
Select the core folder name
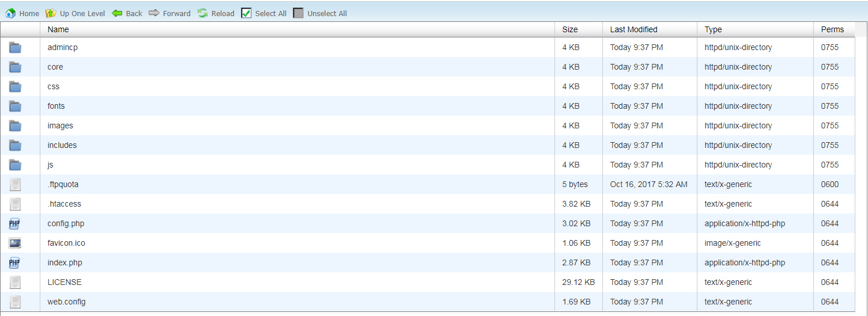pyautogui.click(x=55, y=67)
